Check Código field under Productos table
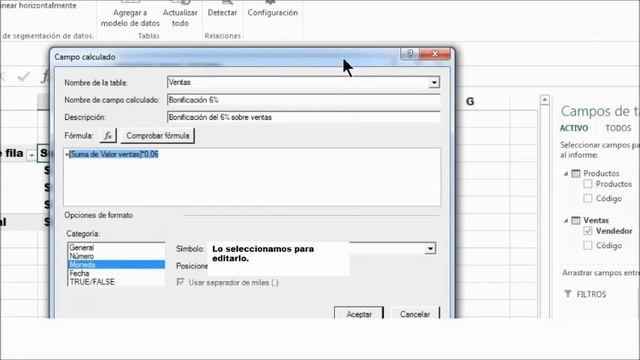This screenshot has width=640, height=360. click(588, 198)
